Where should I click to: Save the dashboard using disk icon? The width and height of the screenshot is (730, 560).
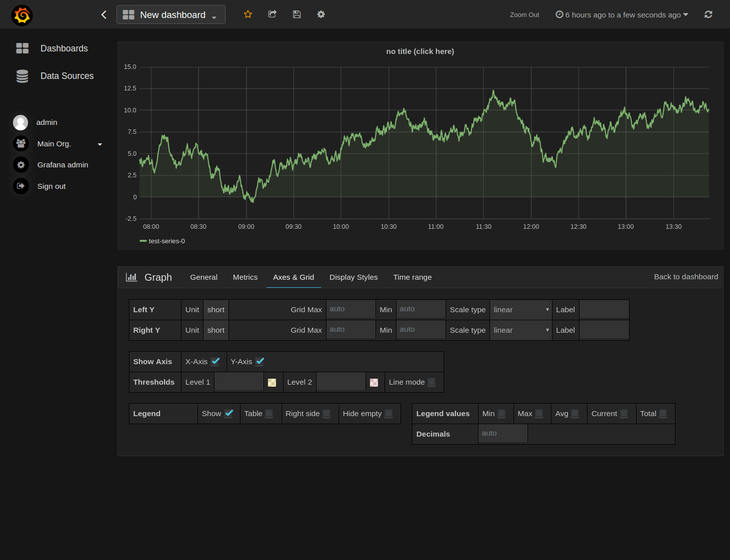296,14
